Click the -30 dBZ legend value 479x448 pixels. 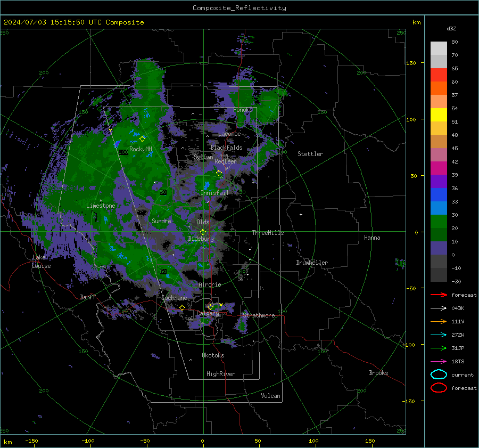tap(457, 281)
